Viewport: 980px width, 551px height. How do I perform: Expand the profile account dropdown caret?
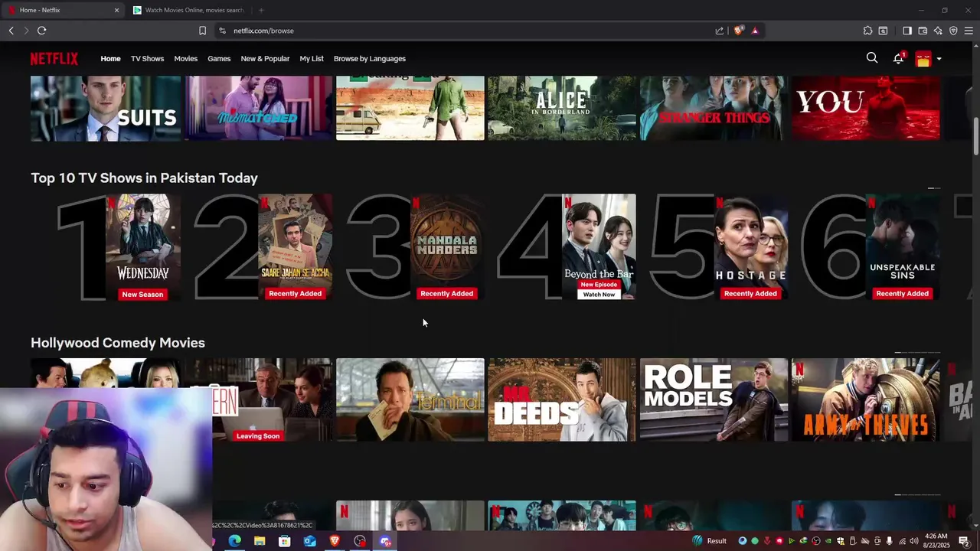pyautogui.click(x=939, y=59)
